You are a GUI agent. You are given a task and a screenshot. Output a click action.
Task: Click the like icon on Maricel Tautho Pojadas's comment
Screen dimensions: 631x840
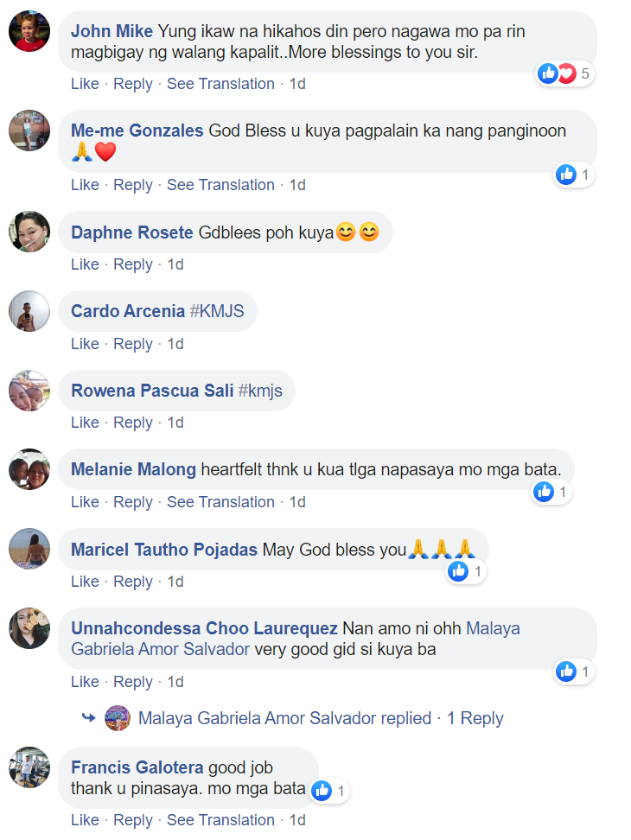point(458,571)
